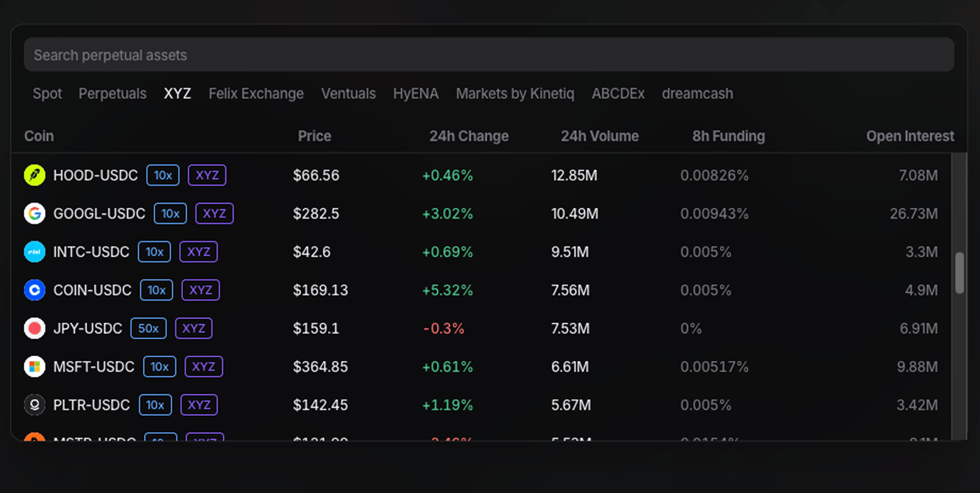Click the $282.5 price of GOOGL-USDC
980x493 pixels.
tap(316, 213)
